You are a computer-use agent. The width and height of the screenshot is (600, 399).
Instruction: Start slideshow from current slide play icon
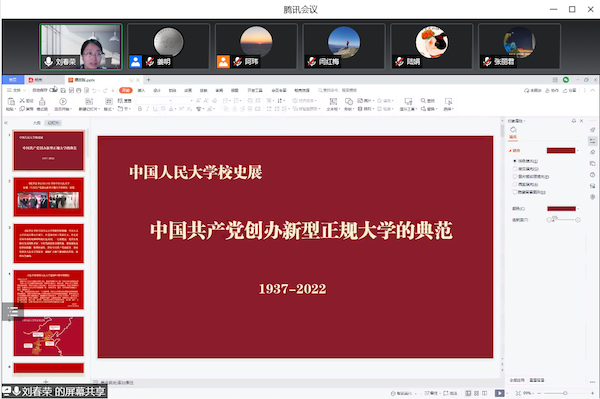pos(63,101)
